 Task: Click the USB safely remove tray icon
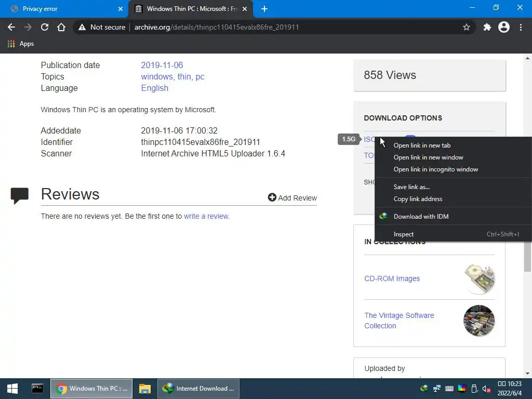pos(475,389)
